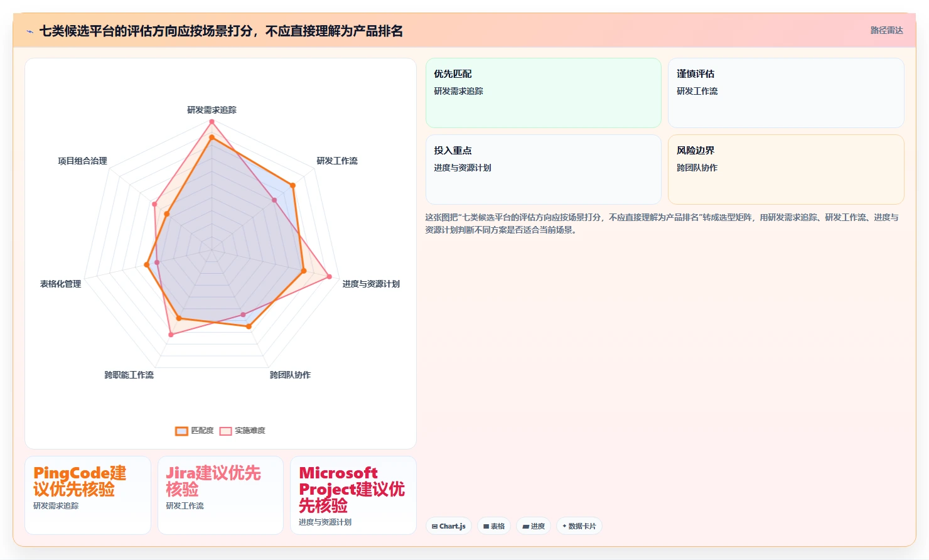Toggle the 实施难度 legend entry

[242, 431]
